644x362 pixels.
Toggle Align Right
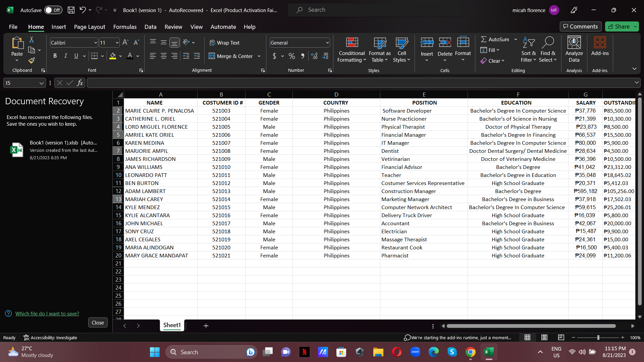click(x=174, y=56)
